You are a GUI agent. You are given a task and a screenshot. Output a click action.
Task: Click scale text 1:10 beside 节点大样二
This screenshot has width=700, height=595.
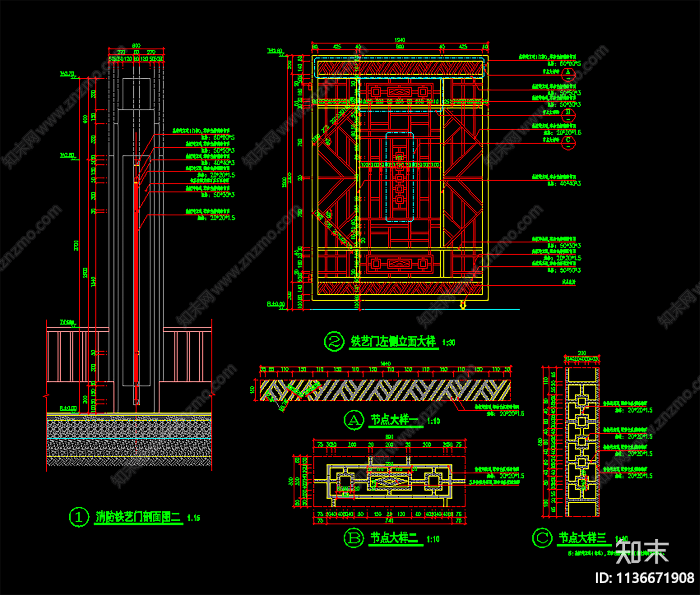pyautogui.click(x=433, y=539)
